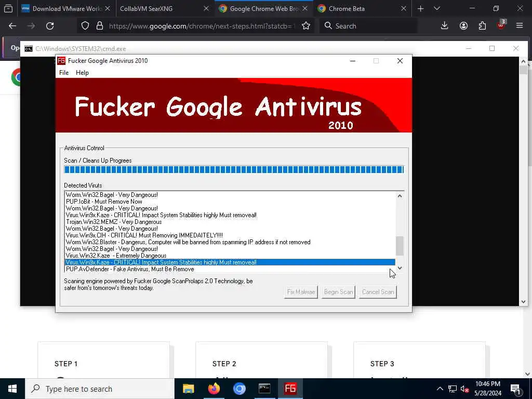
Task: Open the File menu in antivirus window
Action: coord(64,73)
